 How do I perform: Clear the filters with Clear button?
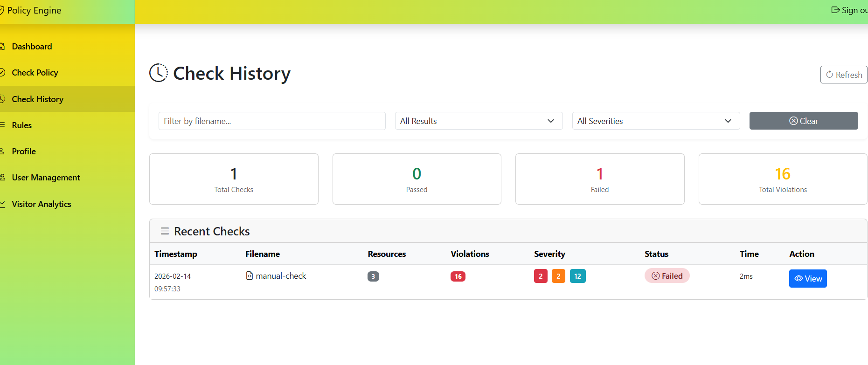pos(803,121)
